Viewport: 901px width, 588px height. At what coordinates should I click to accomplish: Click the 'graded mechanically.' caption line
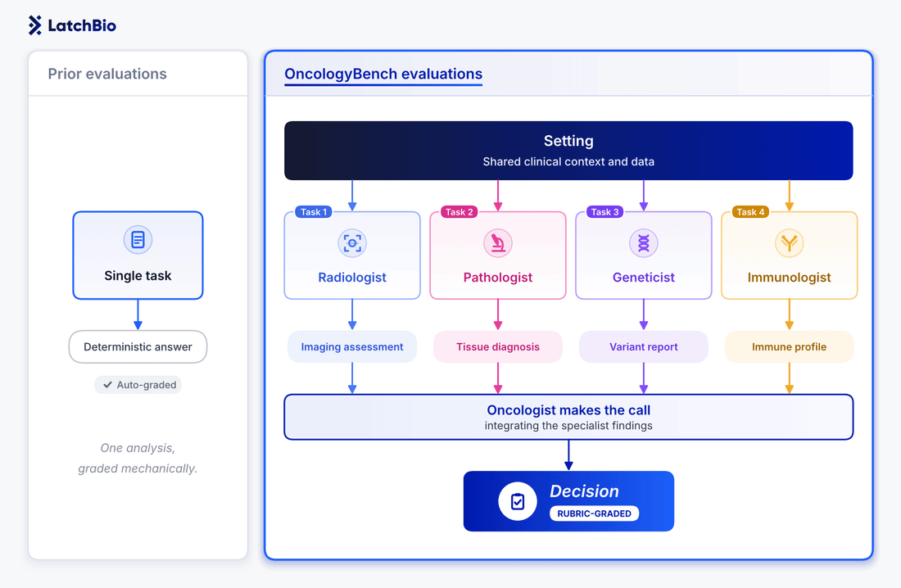tap(138, 468)
